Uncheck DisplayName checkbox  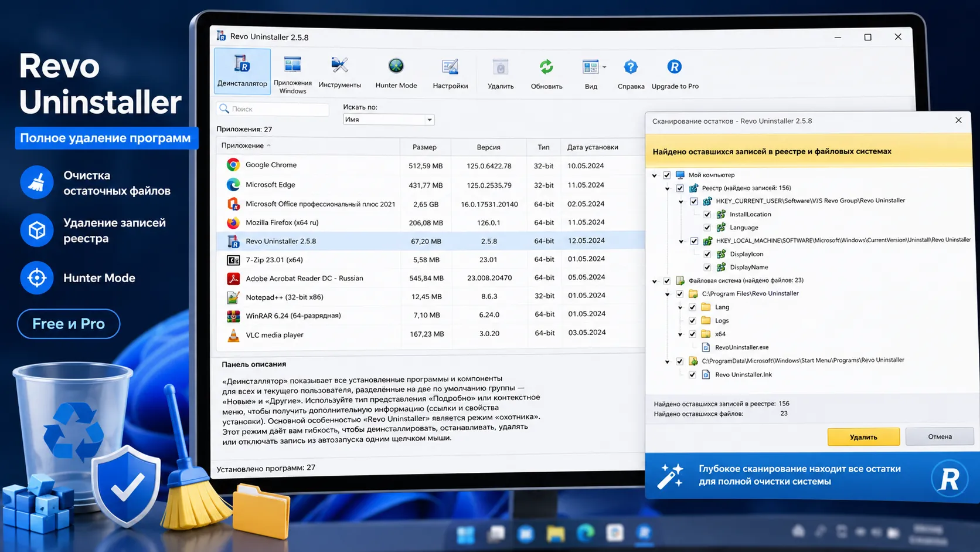[x=707, y=267]
